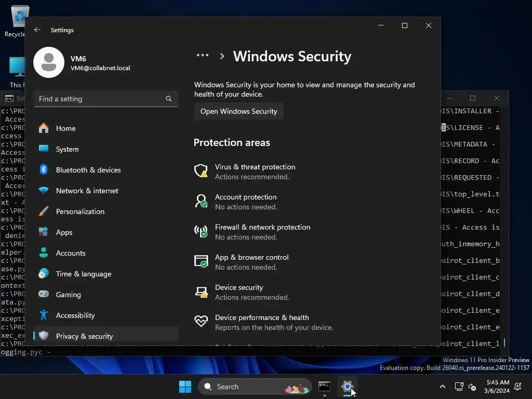Viewport: 532px width, 399px height.
Task: Select Personalization in the sidebar
Action: tap(106, 211)
